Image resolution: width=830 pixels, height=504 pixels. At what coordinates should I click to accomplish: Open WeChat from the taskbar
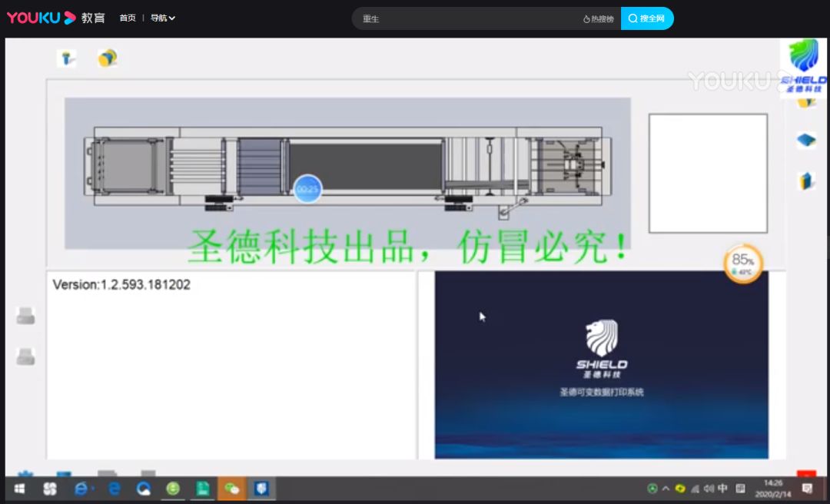pyautogui.click(x=232, y=489)
